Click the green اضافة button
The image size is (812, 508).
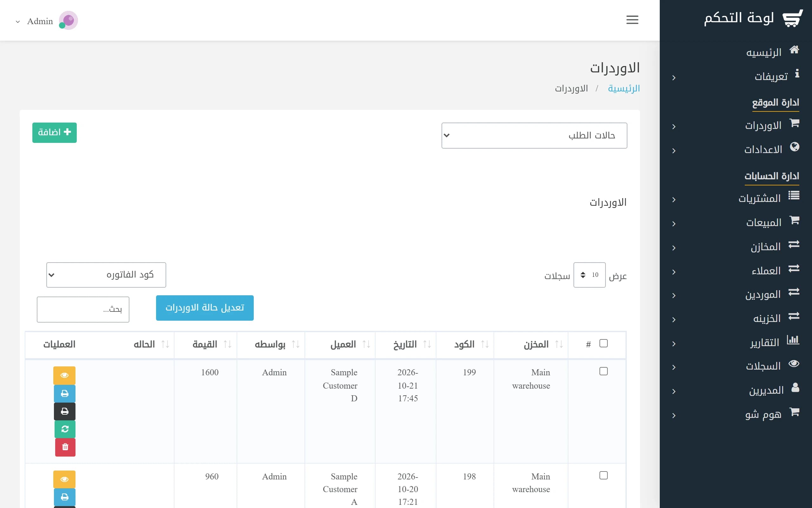click(54, 132)
